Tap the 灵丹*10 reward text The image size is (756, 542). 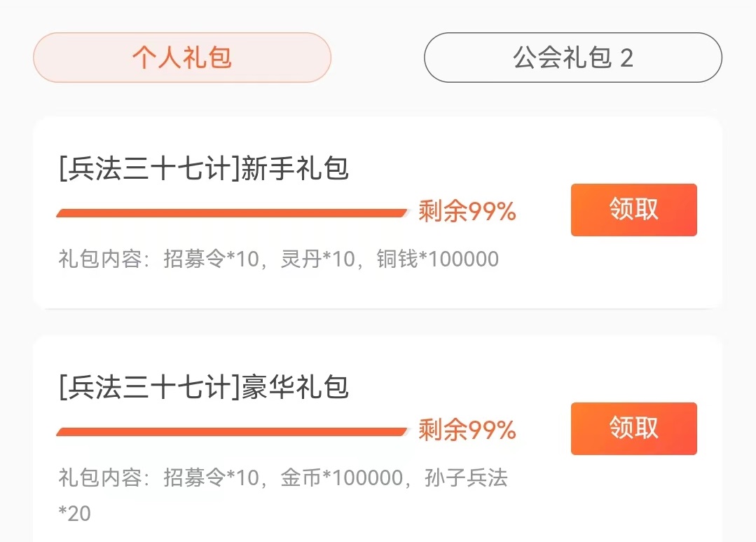tap(318, 259)
